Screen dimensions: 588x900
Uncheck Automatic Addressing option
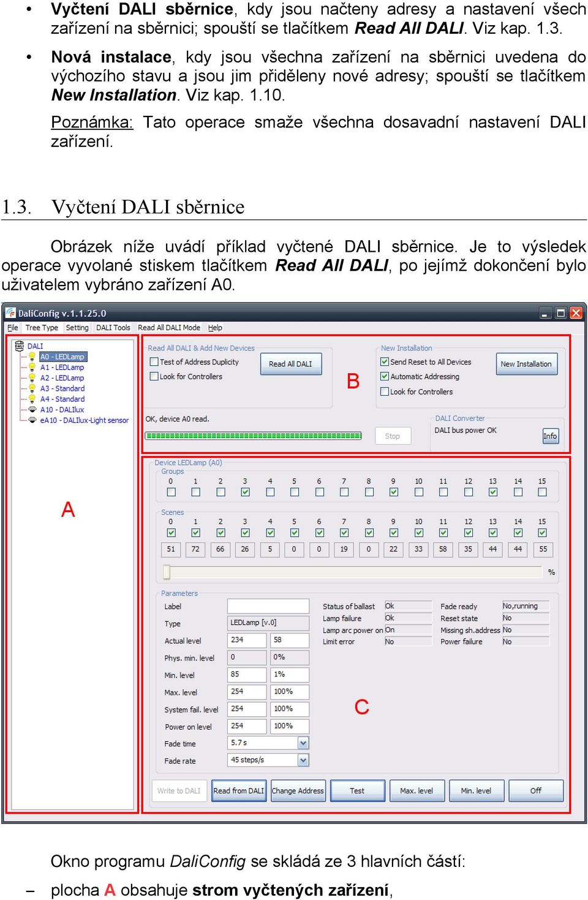[385, 377]
